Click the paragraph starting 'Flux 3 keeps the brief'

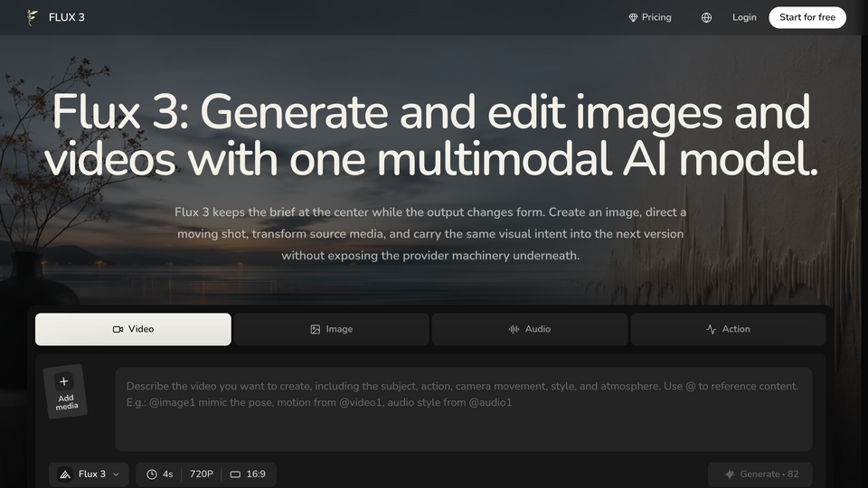[430, 233]
